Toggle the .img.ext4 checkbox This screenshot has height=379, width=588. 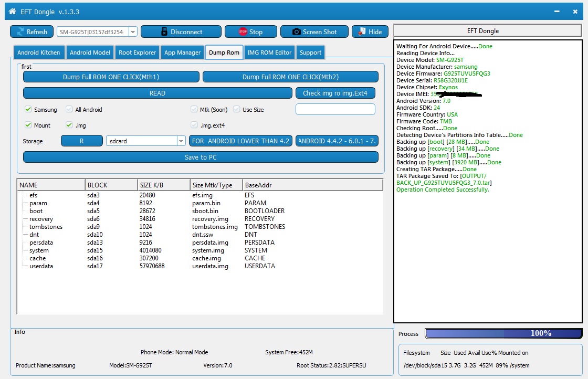194,125
